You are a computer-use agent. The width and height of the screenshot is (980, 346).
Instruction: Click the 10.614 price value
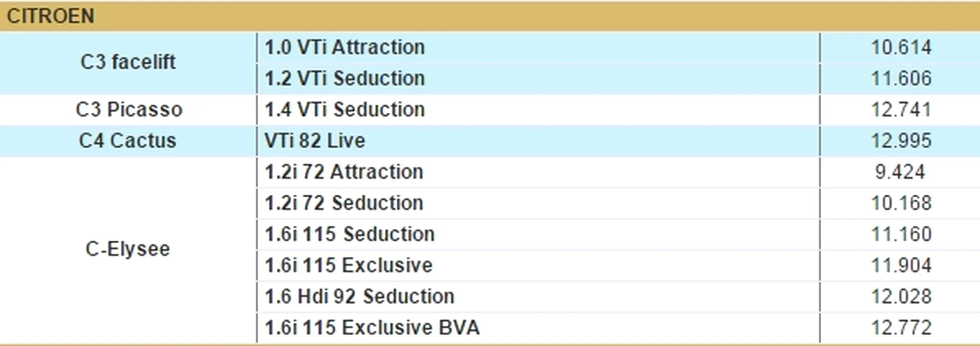(901, 47)
